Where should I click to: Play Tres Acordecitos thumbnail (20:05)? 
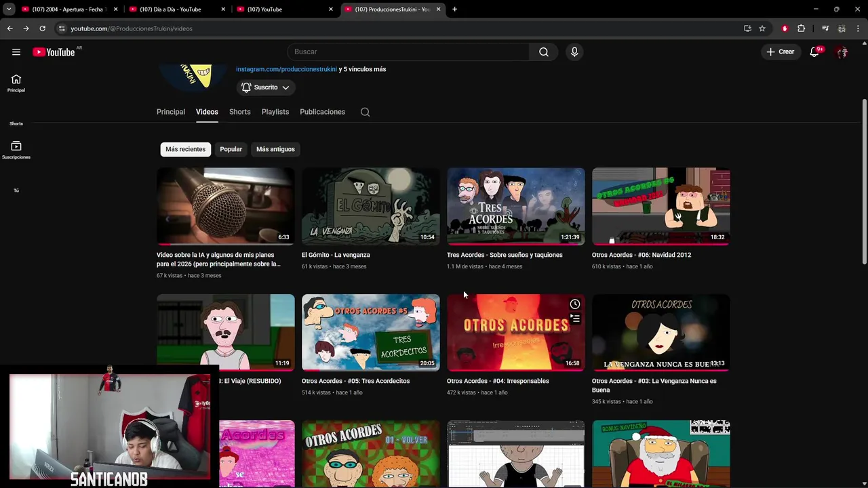371,332
